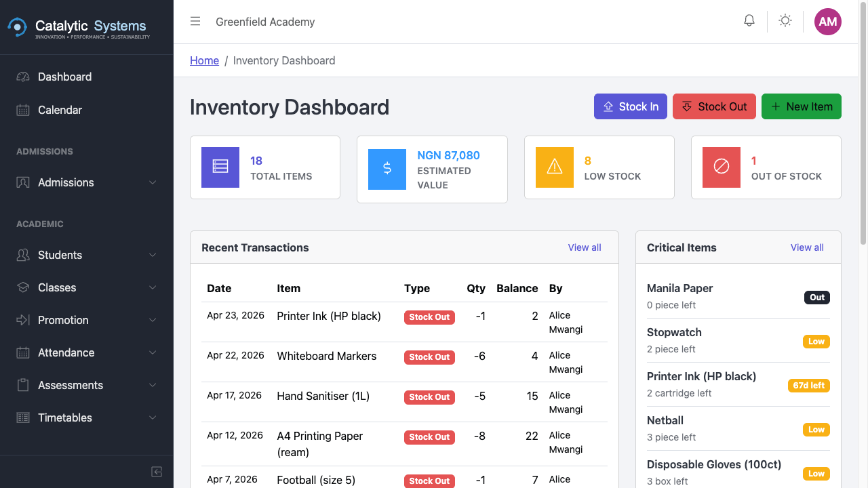Click Football (size 5) transaction item

[x=316, y=480]
